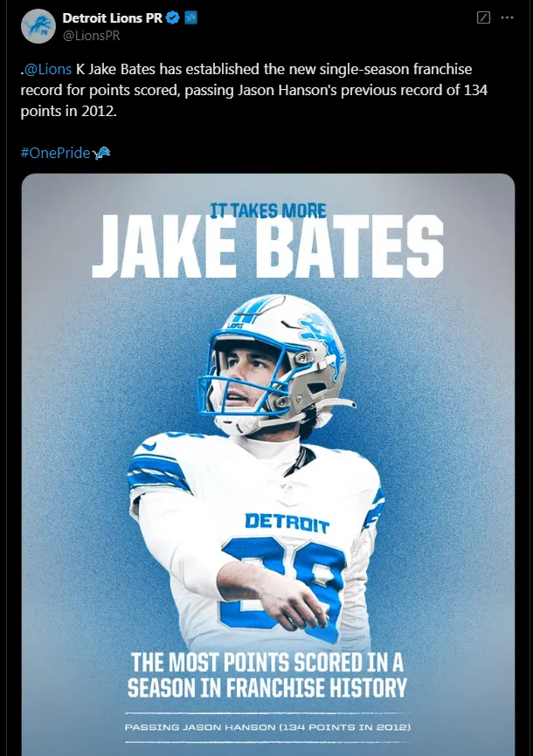The height and width of the screenshot is (756, 533).
Task: Click the Lions logo on the player's helmet
Action: click(318, 334)
